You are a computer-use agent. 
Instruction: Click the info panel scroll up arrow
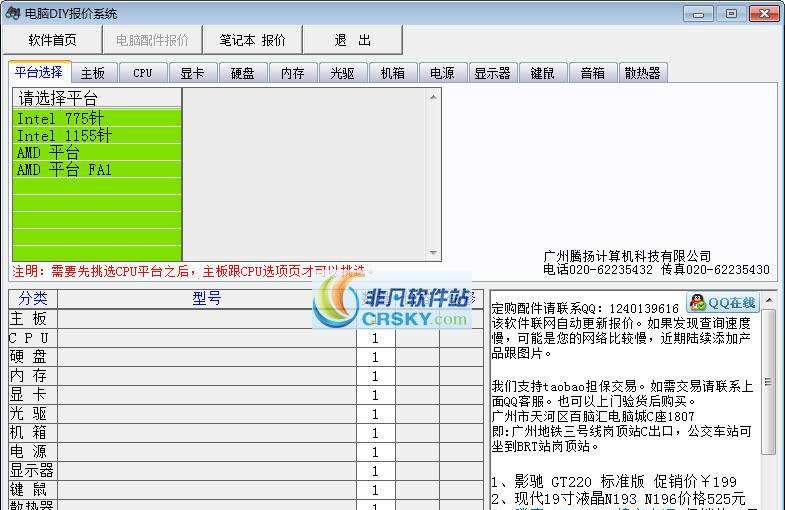768,300
